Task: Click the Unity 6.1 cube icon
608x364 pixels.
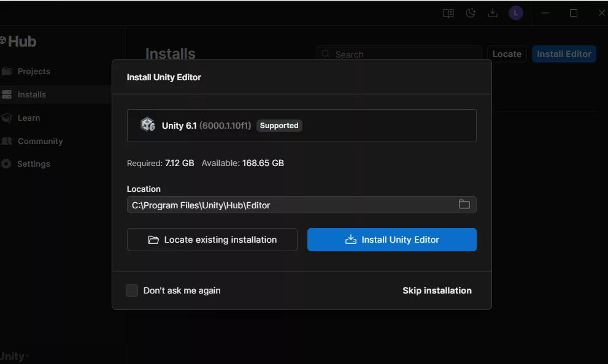Action: tap(147, 125)
